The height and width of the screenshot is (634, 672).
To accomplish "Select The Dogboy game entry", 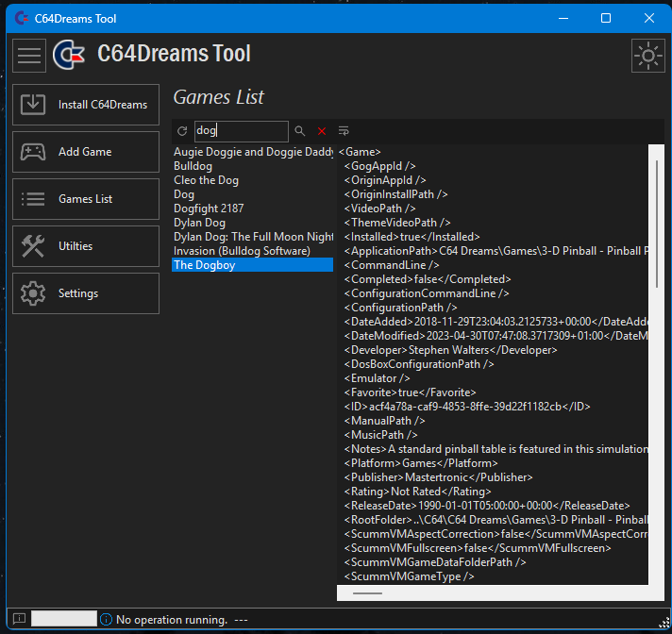I will coord(253,265).
